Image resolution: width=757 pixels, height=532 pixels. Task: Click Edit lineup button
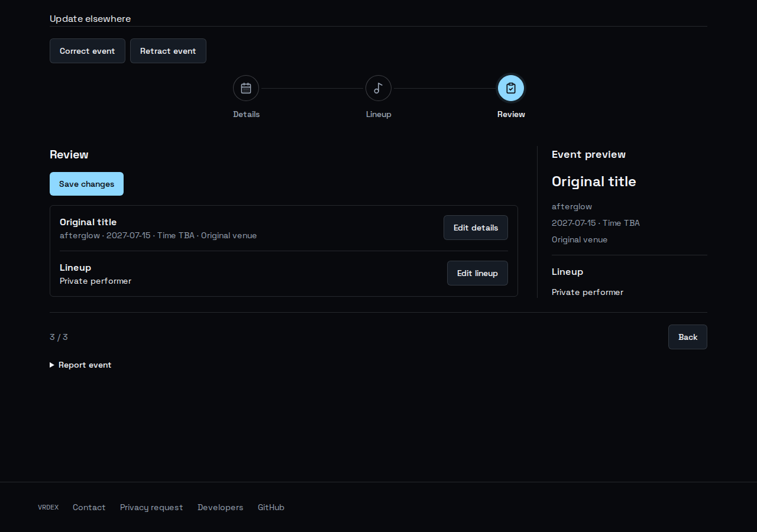coord(477,273)
